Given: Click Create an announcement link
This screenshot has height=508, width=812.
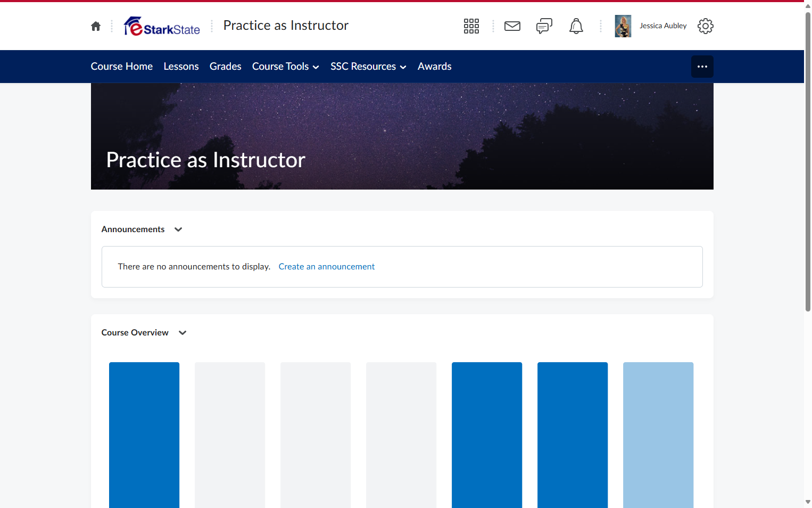Looking at the screenshot, I should pos(327,267).
